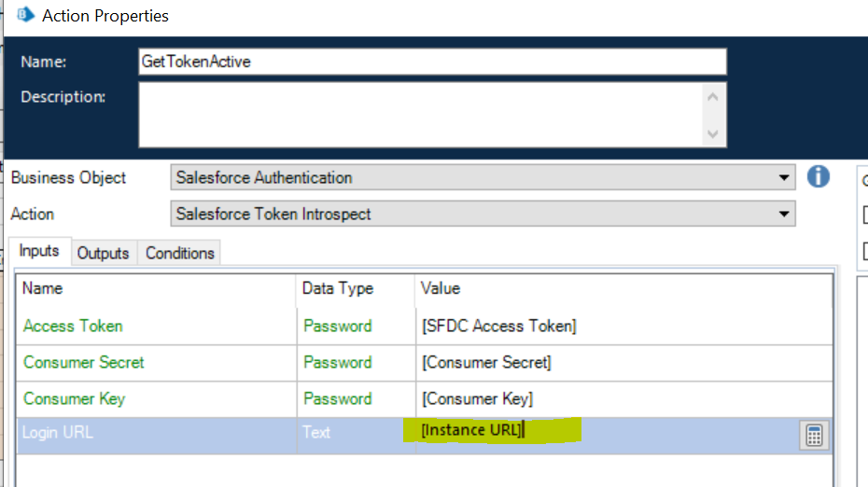Click the Data Type column header
This screenshot has height=487, width=868.
337,288
